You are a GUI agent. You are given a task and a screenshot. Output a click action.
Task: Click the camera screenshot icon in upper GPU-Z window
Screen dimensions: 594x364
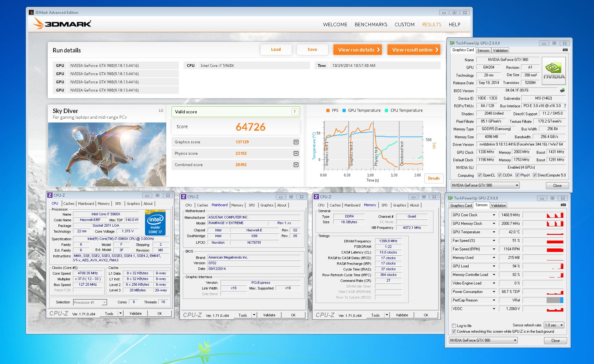pyautogui.click(x=565, y=50)
